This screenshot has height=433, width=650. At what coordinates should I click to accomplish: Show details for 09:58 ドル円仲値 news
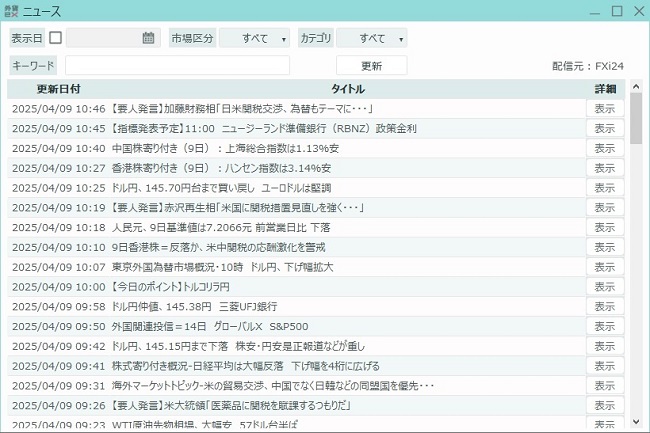pos(605,307)
